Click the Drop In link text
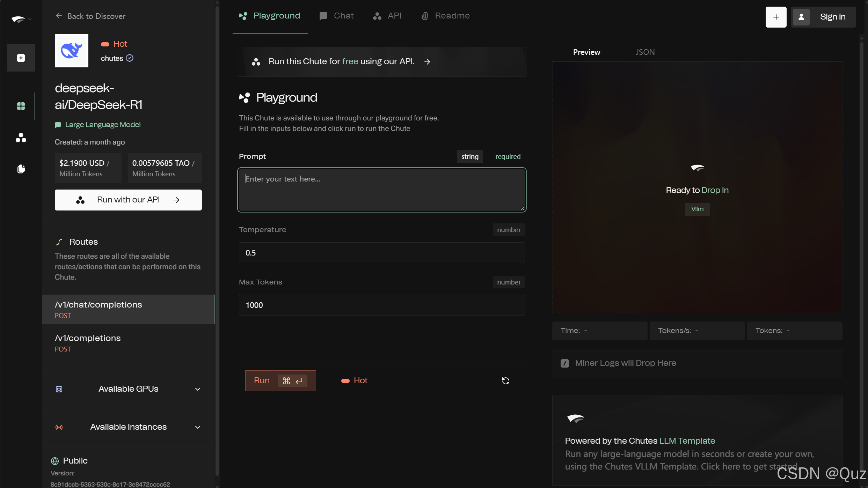The image size is (868, 488). point(715,190)
